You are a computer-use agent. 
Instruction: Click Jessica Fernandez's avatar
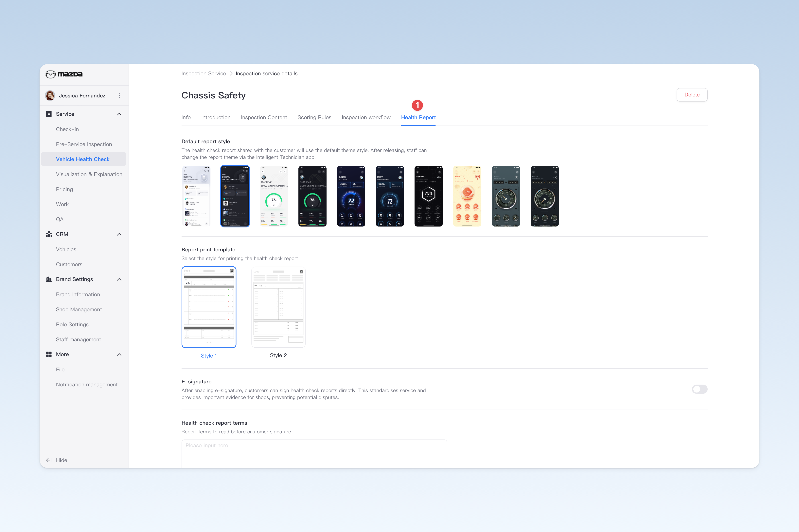pos(50,96)
